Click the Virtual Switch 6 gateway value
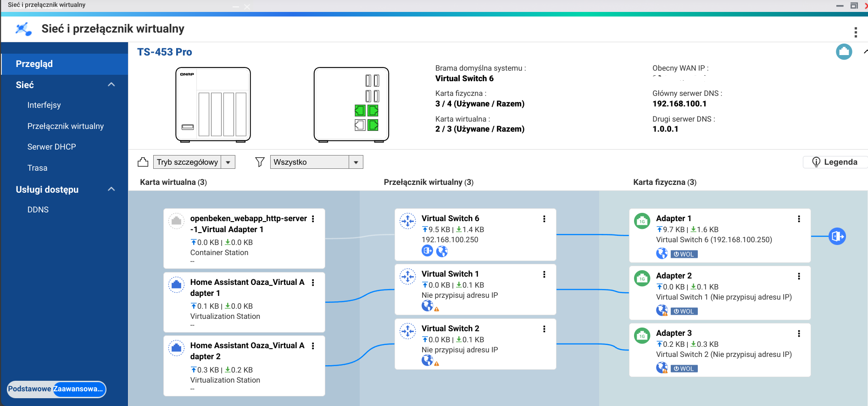Screen dimensions: 868x406 [464, 78]
